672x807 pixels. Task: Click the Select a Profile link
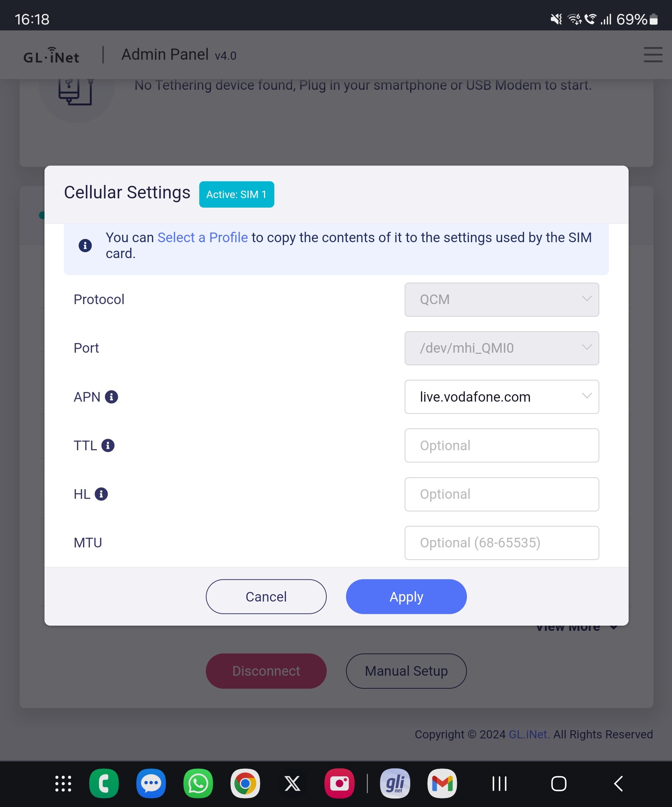202,237
